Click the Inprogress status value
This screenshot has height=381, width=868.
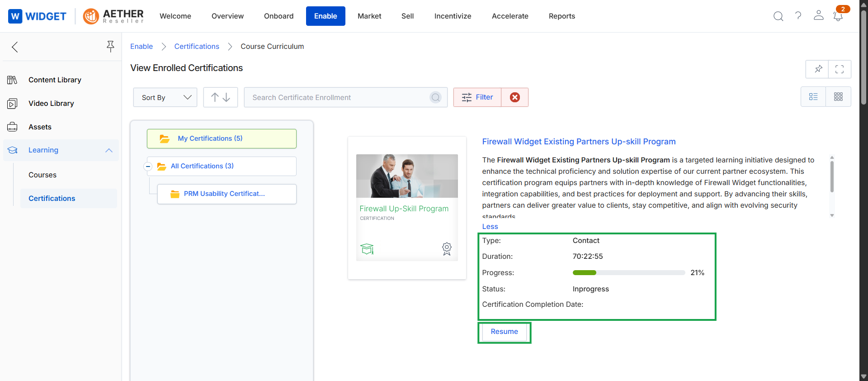tap(591, 289)
